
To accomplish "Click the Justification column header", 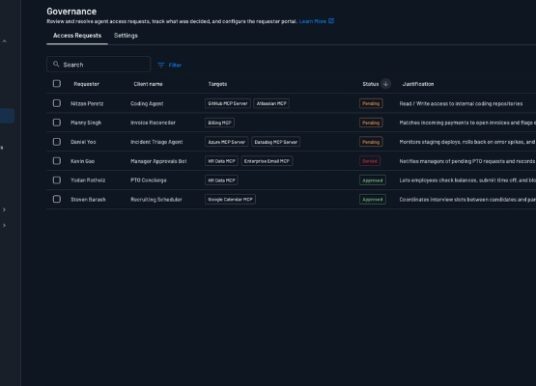I will tap(418, 84).
